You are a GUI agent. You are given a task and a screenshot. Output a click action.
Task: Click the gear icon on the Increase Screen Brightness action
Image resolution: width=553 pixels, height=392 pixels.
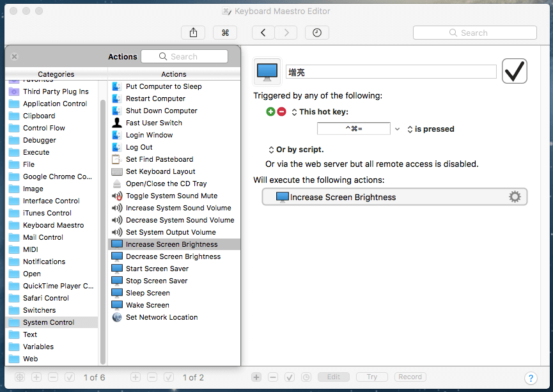coord(515,197)
